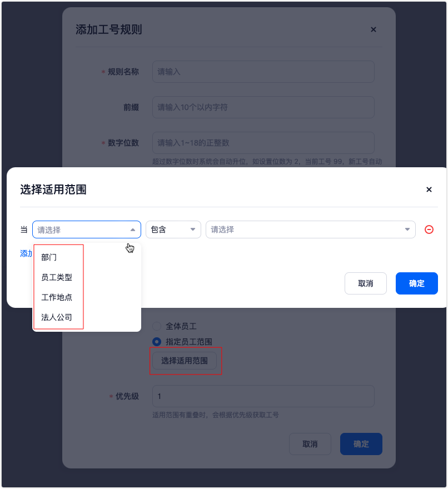This screenshot has width=448, height=489.
Task: Remove condition row with red minus icon
Action: pyautogui.click(x=429, y=230)
